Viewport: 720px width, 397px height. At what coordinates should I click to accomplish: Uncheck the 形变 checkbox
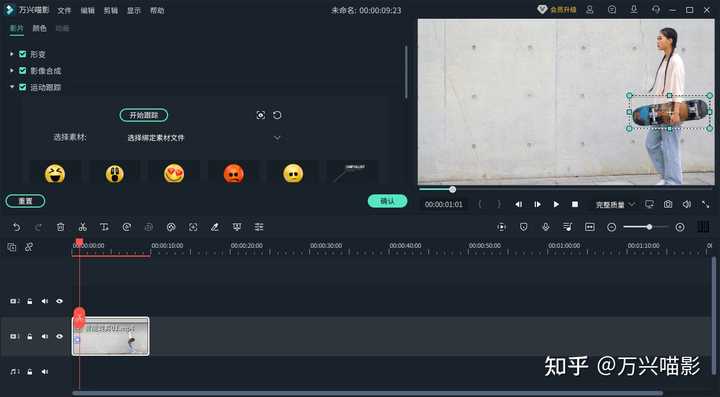(22, 54)
